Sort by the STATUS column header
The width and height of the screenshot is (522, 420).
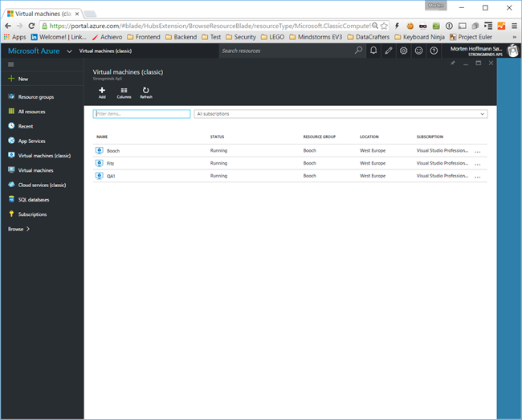tap(217, 137)
